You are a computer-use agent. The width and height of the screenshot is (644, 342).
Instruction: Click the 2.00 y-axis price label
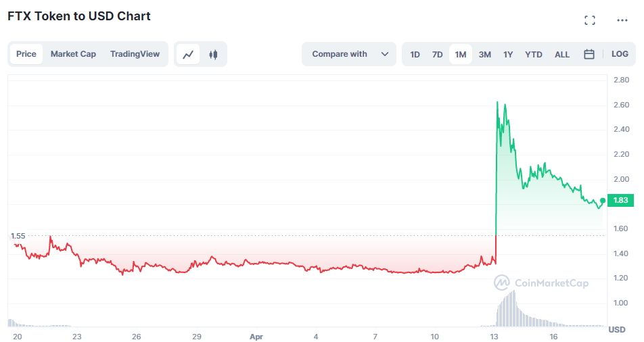(x=622, y=179)
